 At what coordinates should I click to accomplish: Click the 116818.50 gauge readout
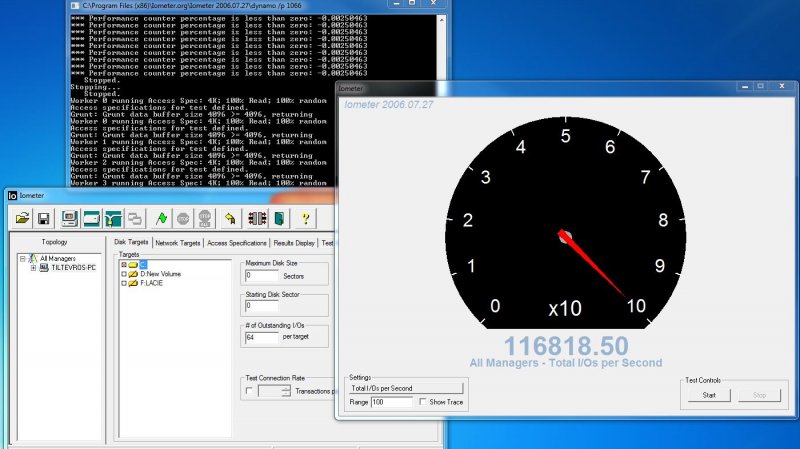point(566,346)
